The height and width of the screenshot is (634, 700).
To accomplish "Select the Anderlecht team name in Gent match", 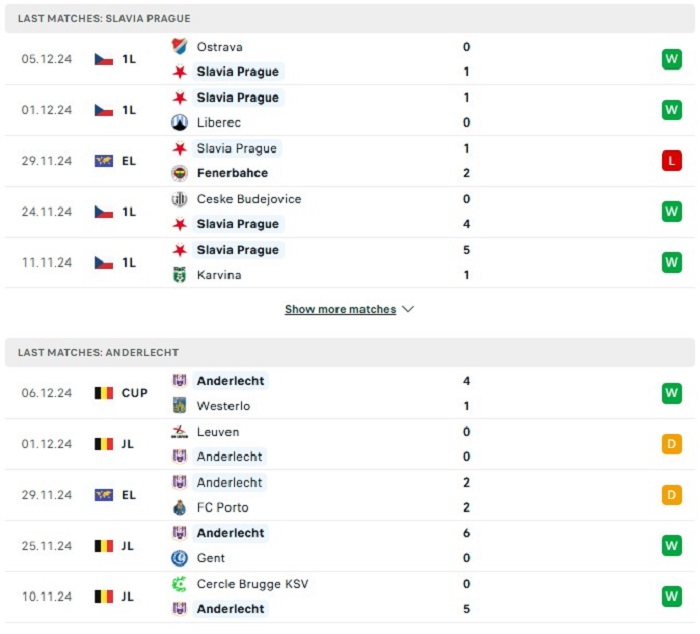I will [x=230, y=533].
